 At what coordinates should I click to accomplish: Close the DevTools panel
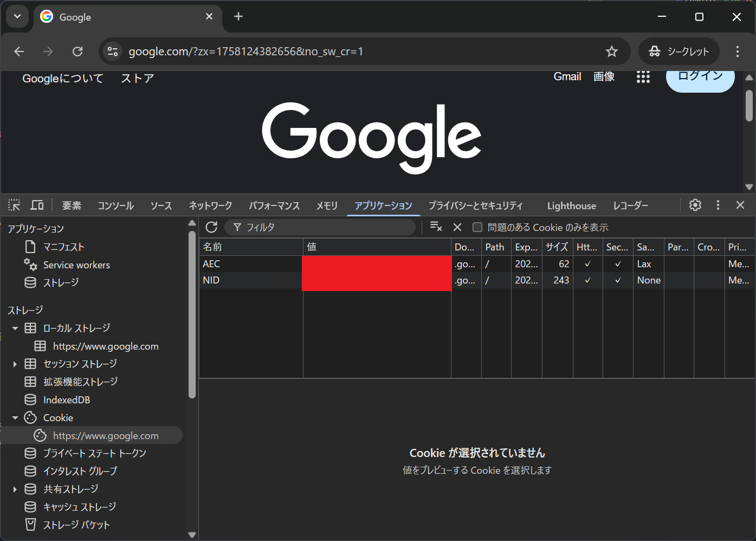740,205
